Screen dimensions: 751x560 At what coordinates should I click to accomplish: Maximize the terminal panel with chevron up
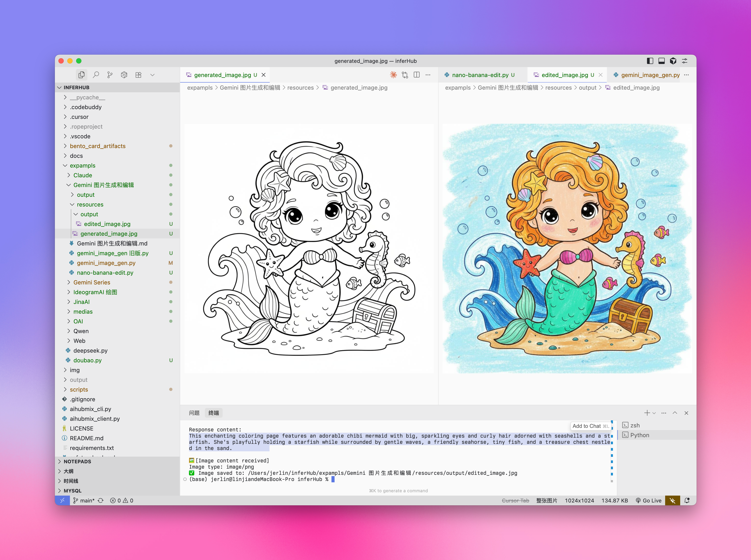675,413
